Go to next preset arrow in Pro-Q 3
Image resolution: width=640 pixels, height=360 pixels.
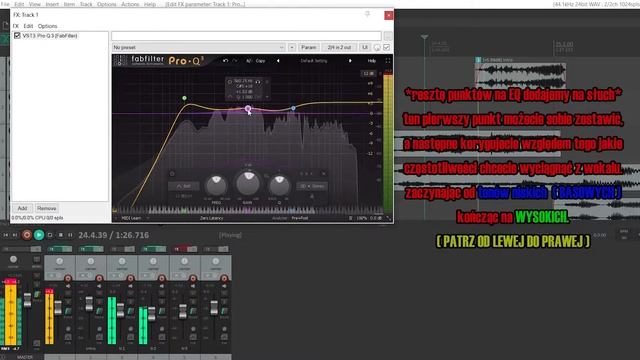point(350,61)
